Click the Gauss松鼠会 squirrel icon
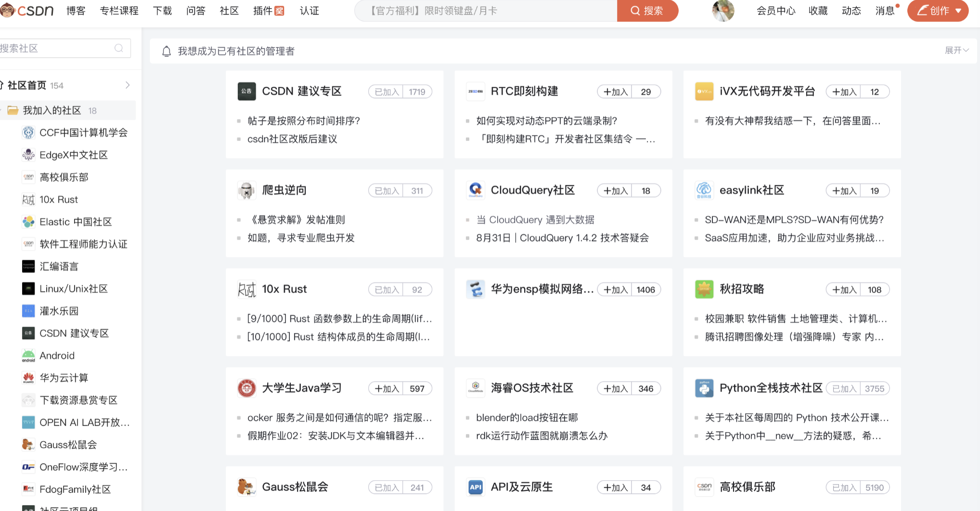Screen dimensions: 980x511 pos(247,487)
